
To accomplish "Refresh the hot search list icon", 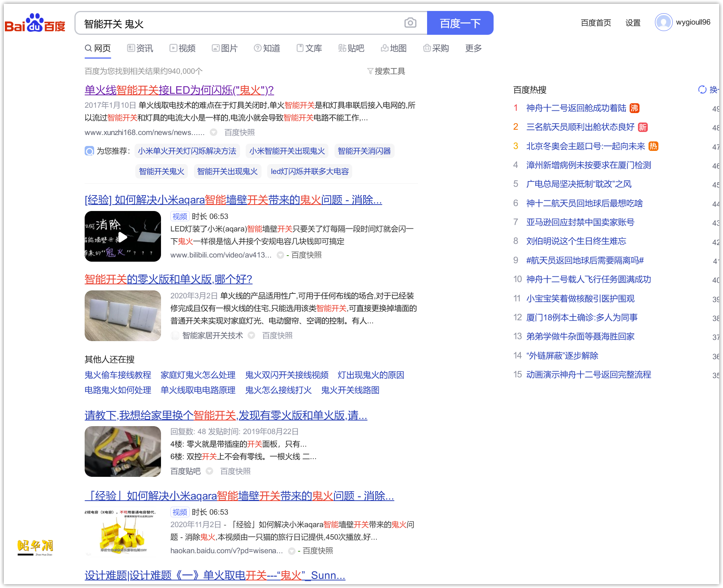I will [702, 90].
